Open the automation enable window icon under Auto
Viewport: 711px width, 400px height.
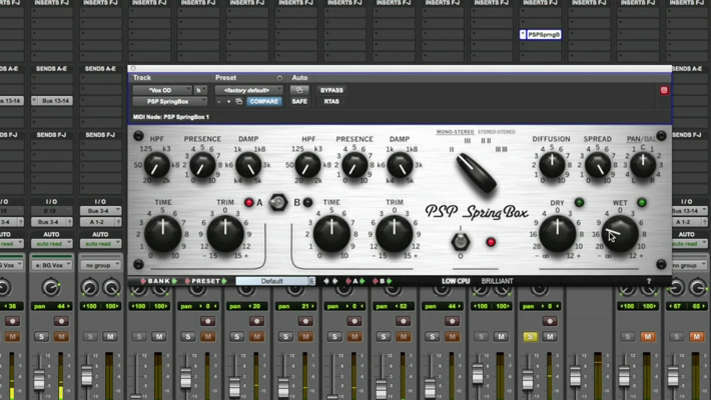(x=299, y=90)
